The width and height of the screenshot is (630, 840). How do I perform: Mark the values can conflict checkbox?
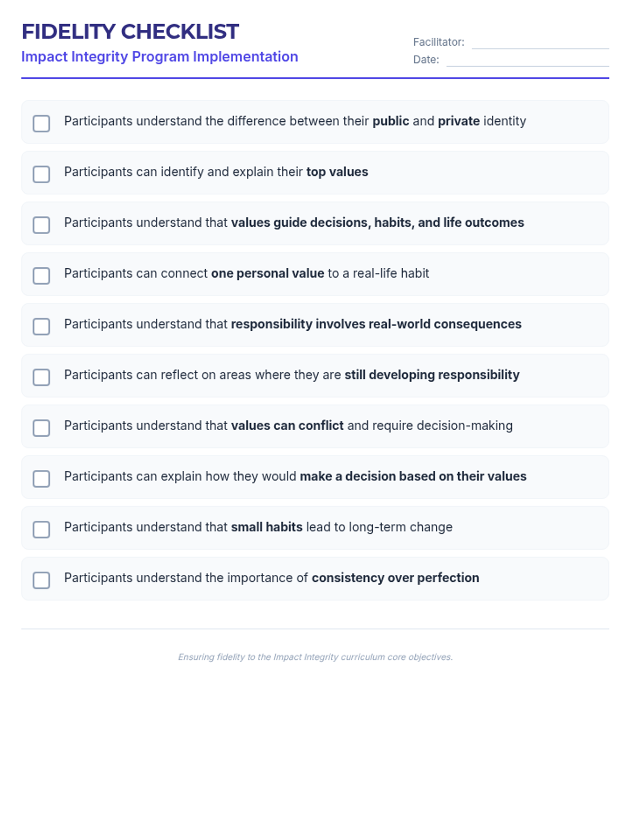click(x=41, y=428)
